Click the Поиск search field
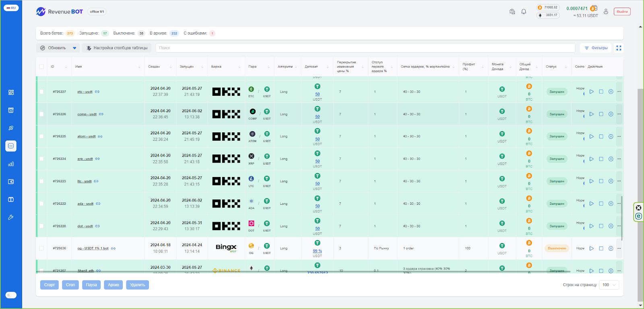 [365, 48]
